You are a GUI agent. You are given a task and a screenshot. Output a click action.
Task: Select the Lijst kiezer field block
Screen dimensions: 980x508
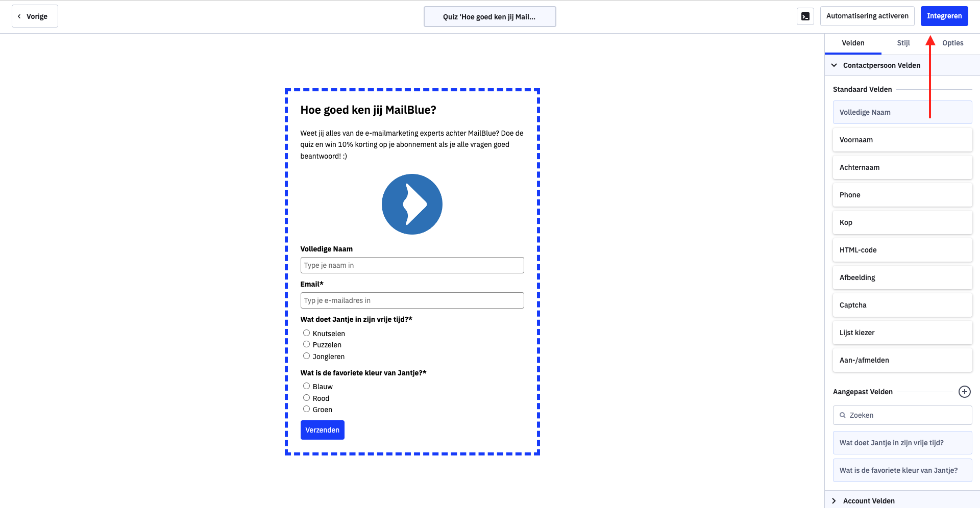(902, 333)
